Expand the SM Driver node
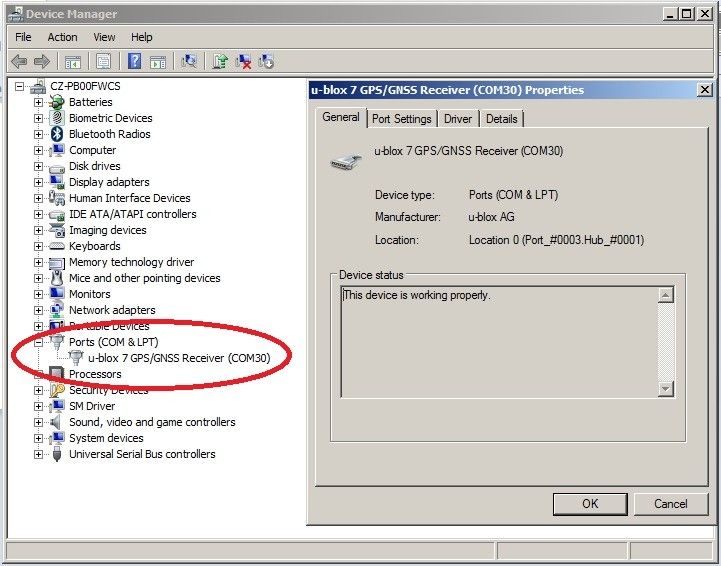Screen dimensions: 721x566 39,406
